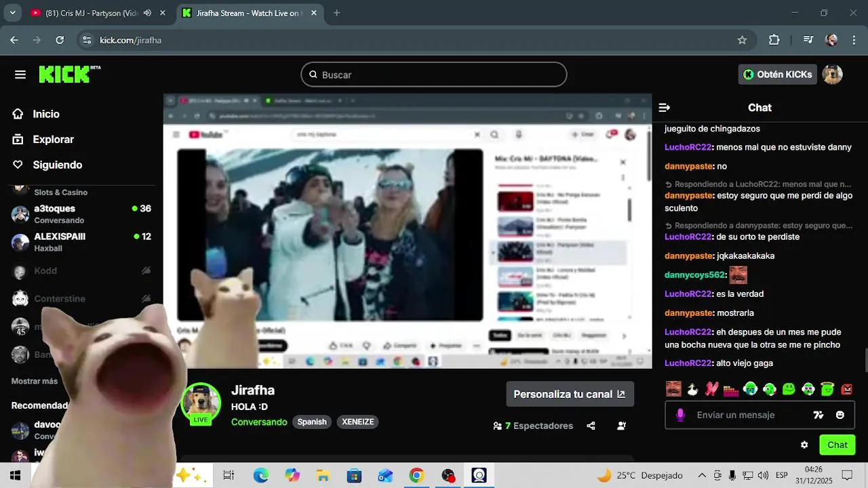Click the purple microphone icon in chat box
Image resolution: width=868 pixels, height=488 pixels.
(680, 415)
